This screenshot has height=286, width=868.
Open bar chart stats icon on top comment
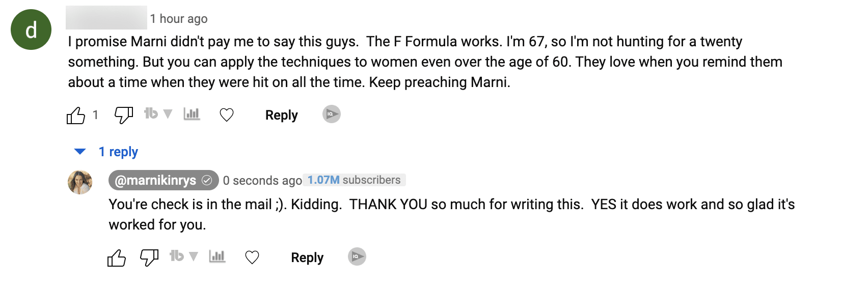(x=192, y=114)
